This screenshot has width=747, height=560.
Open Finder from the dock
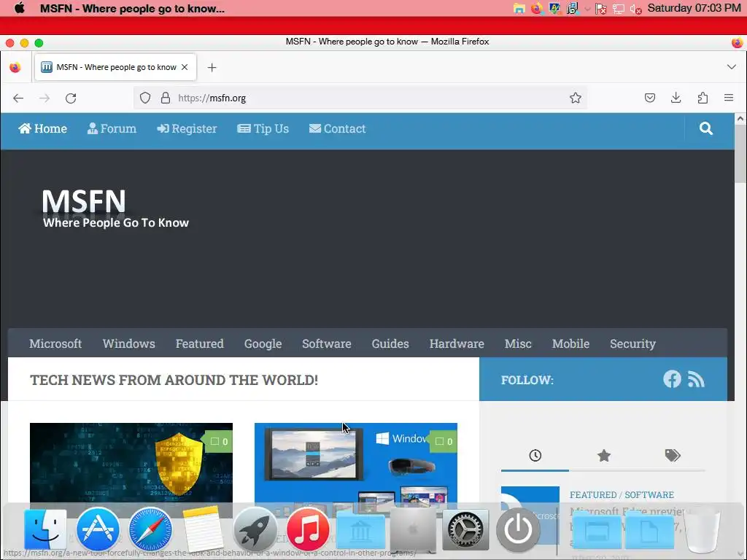click(x=46, y=529)
